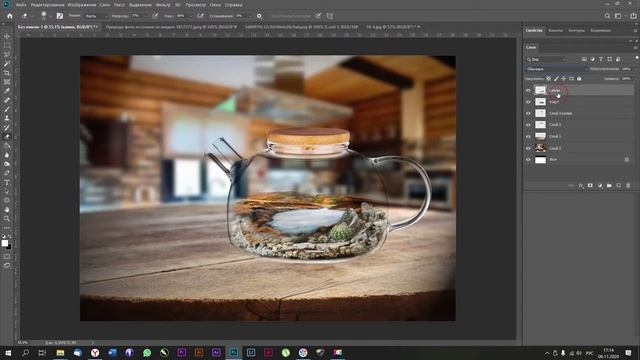Create a new layer group
The height and width of the screenshot is (360, 640).
click(609, 186)
